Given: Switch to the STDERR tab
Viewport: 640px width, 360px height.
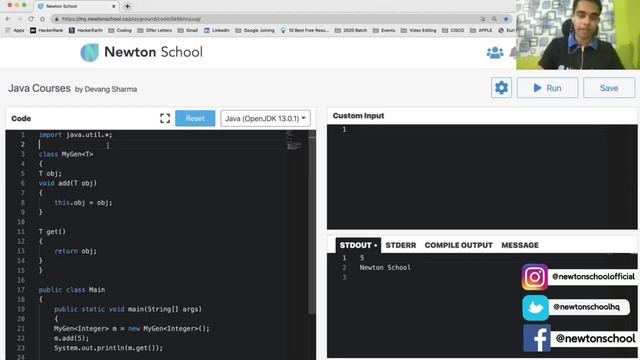Looking at the screenshot, I should tap(400, 245).
